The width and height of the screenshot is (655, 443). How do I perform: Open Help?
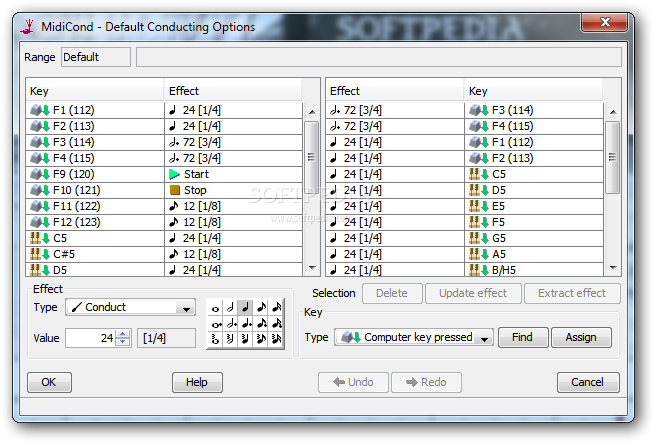197,382
